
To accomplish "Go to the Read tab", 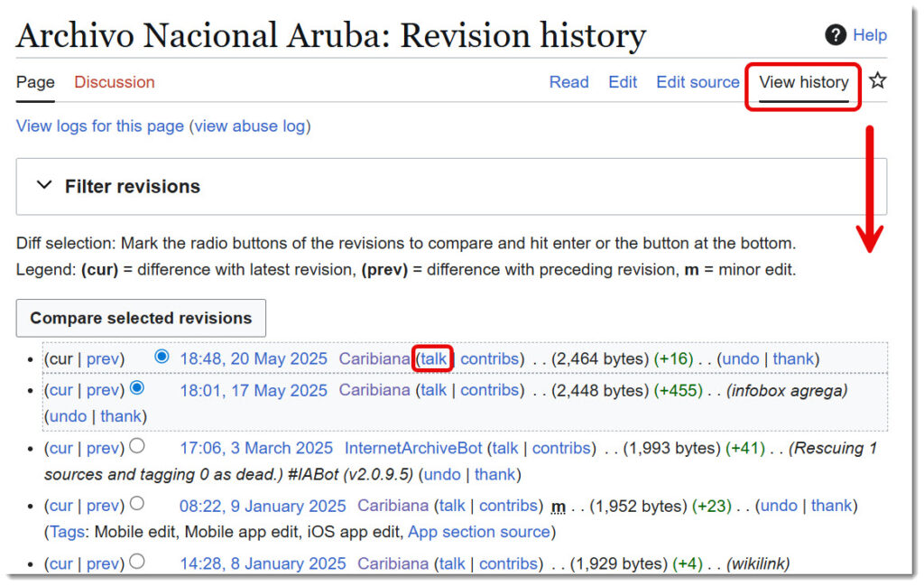I will pos(568,82).
